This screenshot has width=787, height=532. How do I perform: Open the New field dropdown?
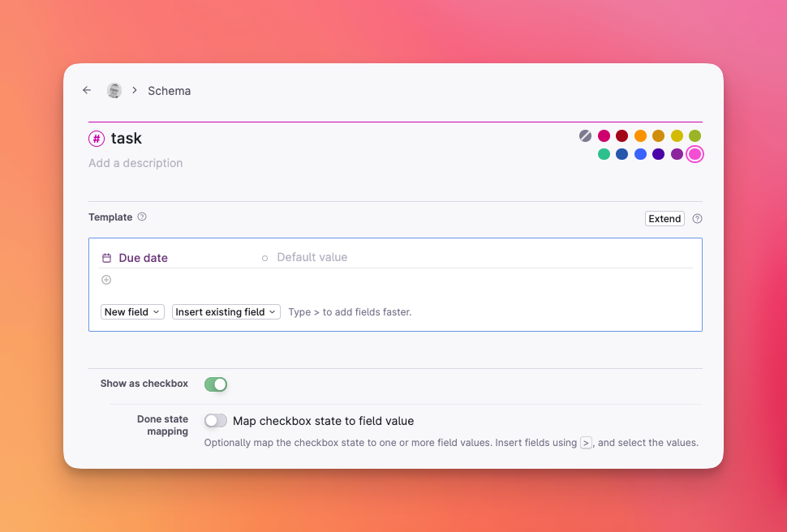(133, 311)
